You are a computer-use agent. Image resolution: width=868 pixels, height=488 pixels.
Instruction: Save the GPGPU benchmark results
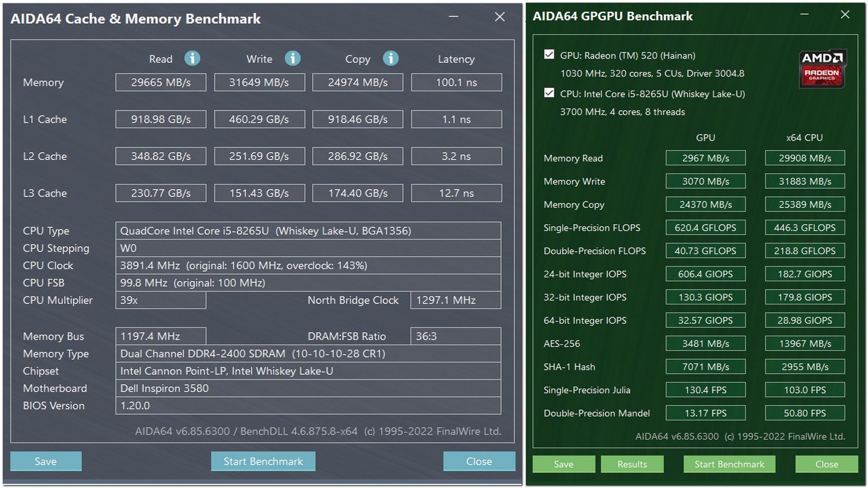click(563, 464)
